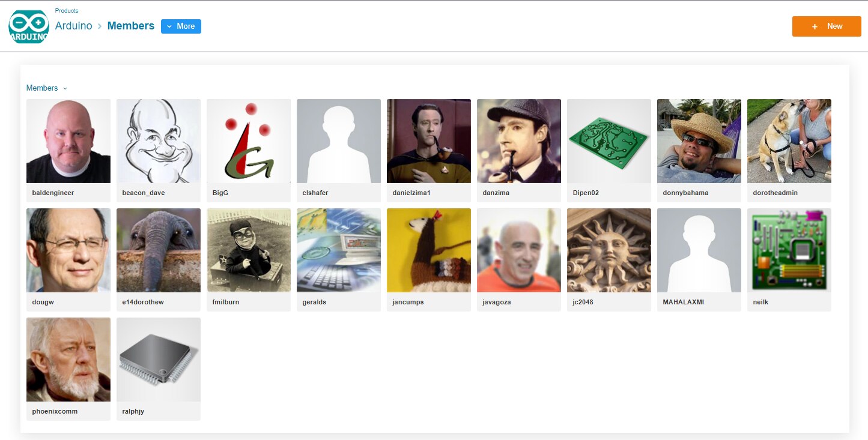Select clshafer's default silhouette avatar

(339, 141)
